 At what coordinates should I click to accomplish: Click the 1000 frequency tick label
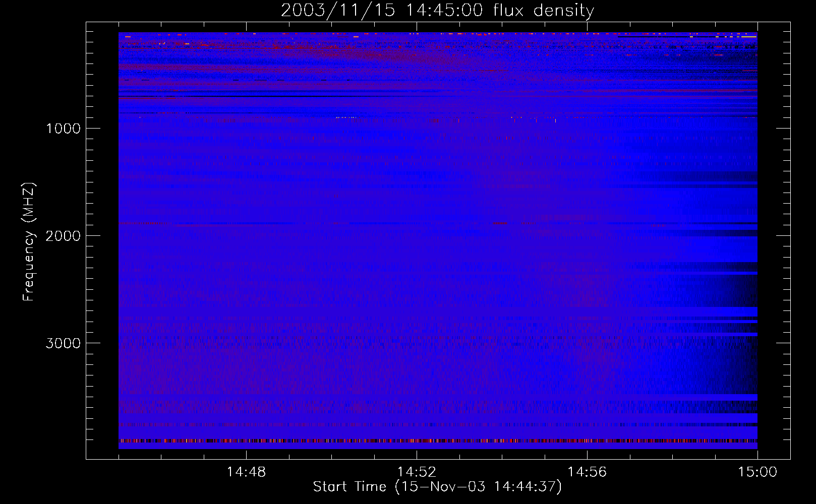63,129
